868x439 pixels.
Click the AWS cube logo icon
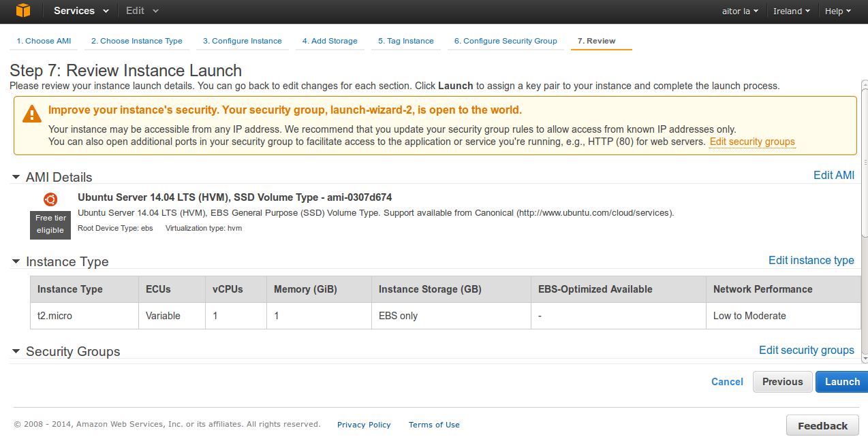[x=23, y=11]
